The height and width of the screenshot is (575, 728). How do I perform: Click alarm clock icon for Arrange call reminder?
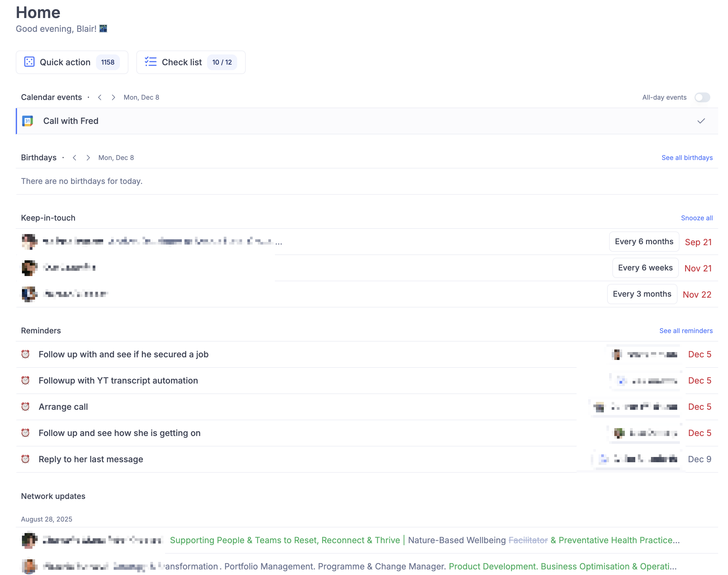25,407
